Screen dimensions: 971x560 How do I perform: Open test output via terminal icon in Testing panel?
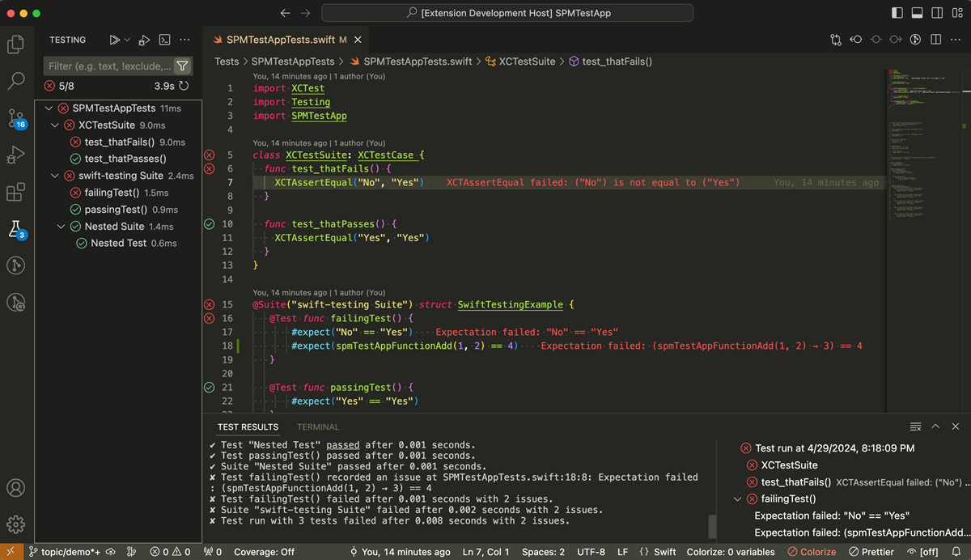164,39
